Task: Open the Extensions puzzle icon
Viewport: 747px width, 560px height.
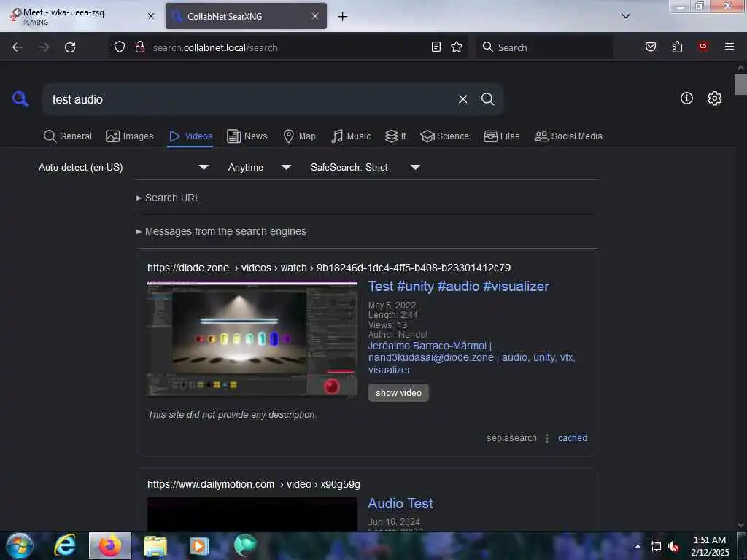Action: 677,47
